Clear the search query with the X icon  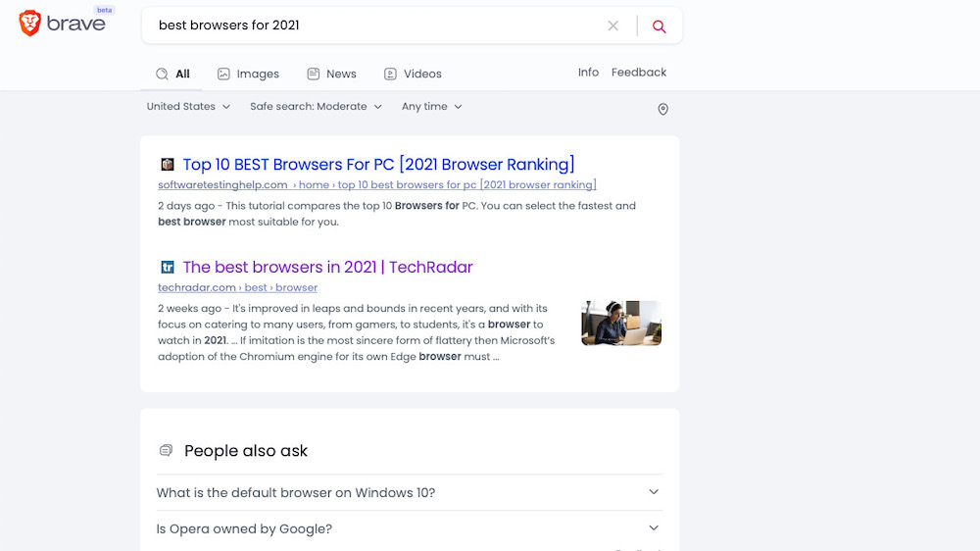click(613, 25)
